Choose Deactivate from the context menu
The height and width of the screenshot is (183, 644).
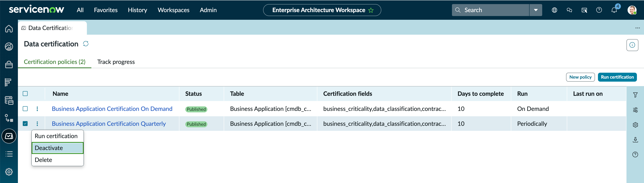point(57,148)
